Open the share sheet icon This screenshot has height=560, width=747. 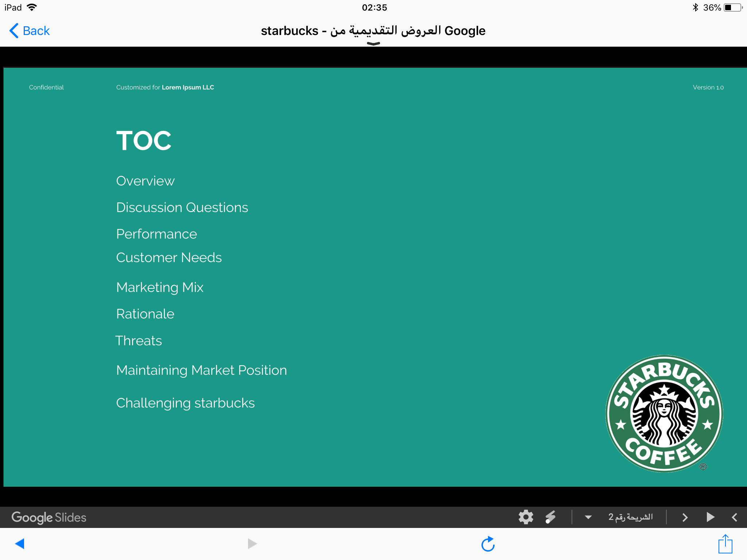click(725, 544)
